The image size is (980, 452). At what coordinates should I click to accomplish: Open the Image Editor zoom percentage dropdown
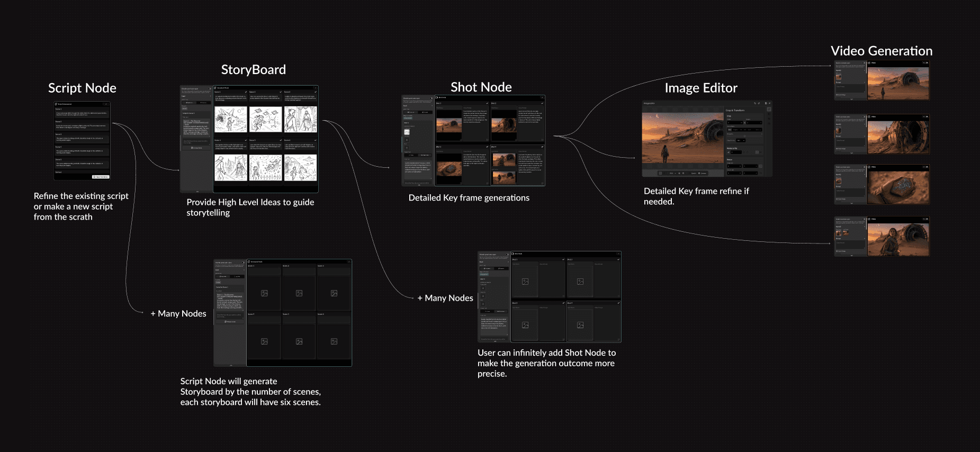(673, 173)
